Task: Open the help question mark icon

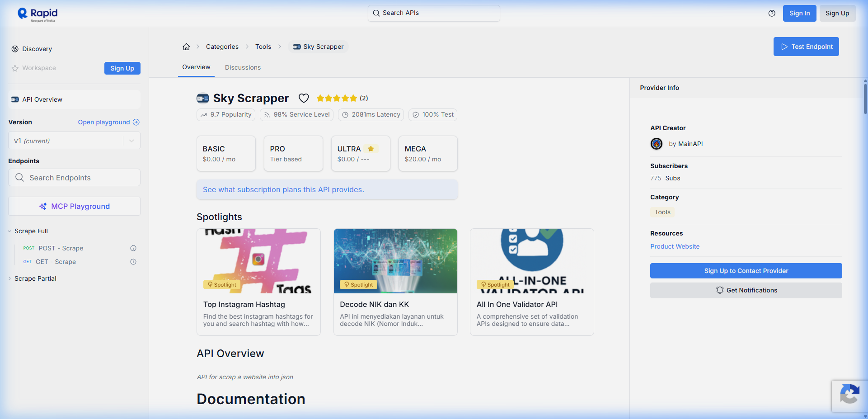Action: (x=772, y=13)
